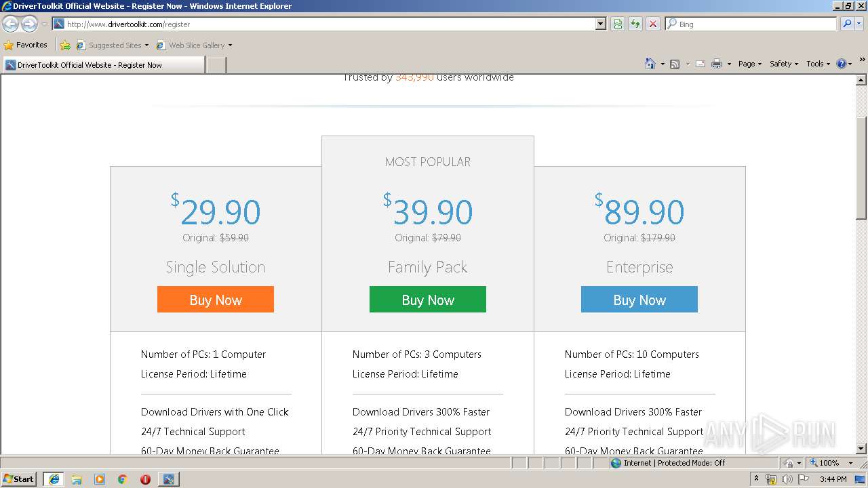Viewport: 868px width, 488px height.
Task: Open a new blank tab
Action: [216, 65]
